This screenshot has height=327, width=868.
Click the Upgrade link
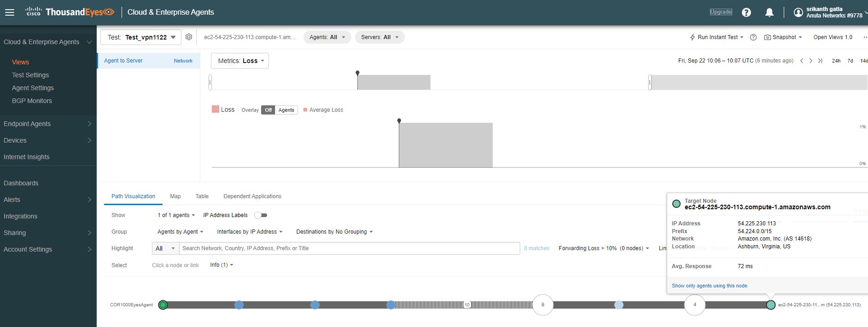click(721, 12)
